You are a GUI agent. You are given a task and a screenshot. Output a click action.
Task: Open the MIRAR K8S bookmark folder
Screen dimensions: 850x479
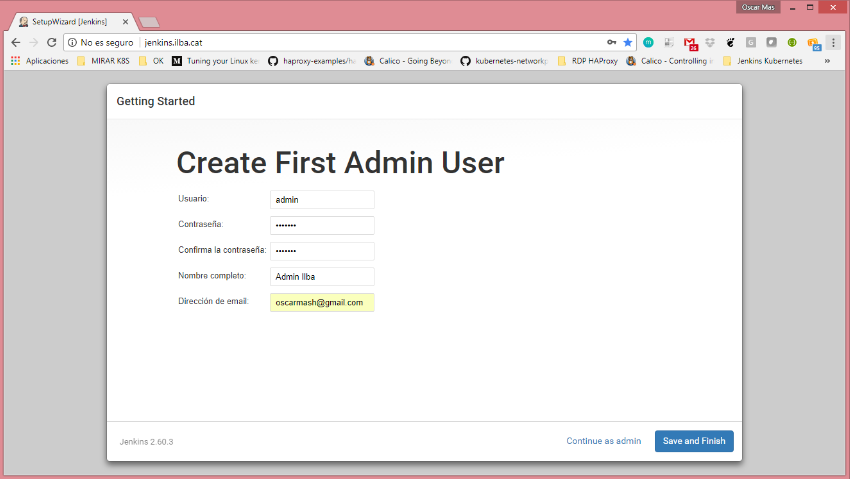[x=104, y=61]
